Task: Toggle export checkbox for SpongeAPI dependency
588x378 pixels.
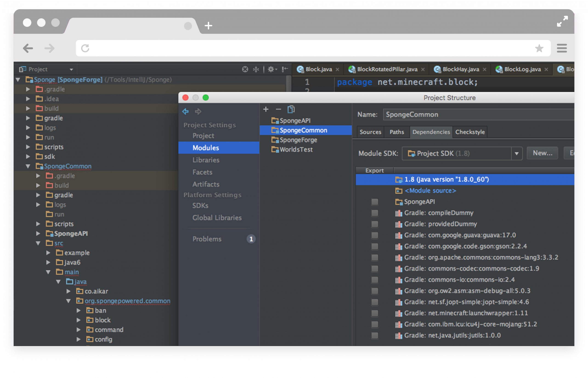Action: click(375, 202)
